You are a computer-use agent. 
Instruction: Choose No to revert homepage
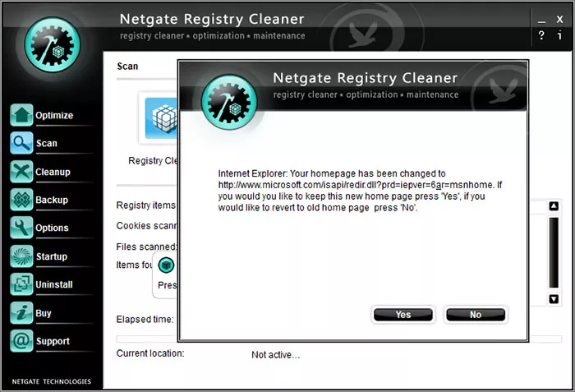click(476, 315)
